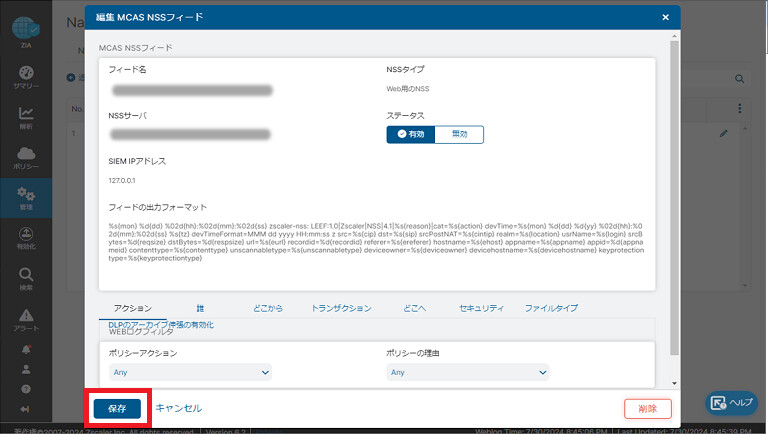Image resolution: width=768 pixels, height=434 pixels.
Task: Click the キャンセル link
Action: (x=179, y=408)
